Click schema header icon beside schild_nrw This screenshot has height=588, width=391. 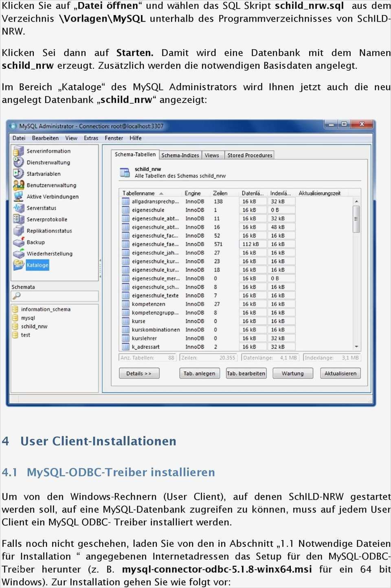pos(124,173)
